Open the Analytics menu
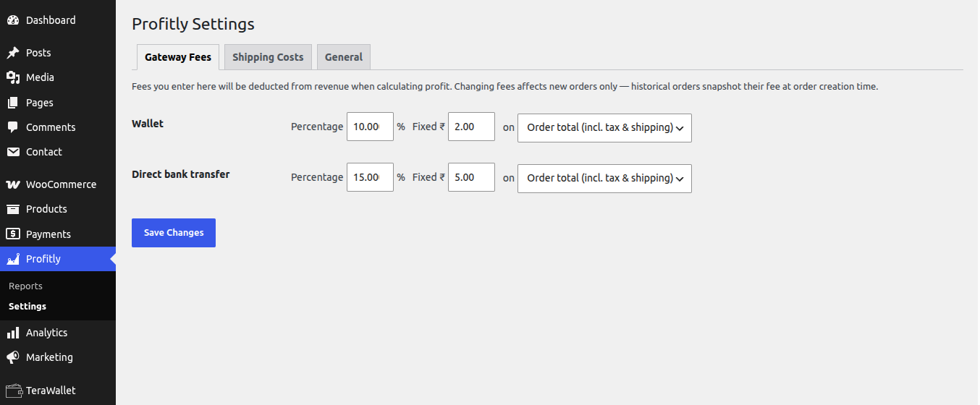Viewport: 980px width, 405px height. 58,333
